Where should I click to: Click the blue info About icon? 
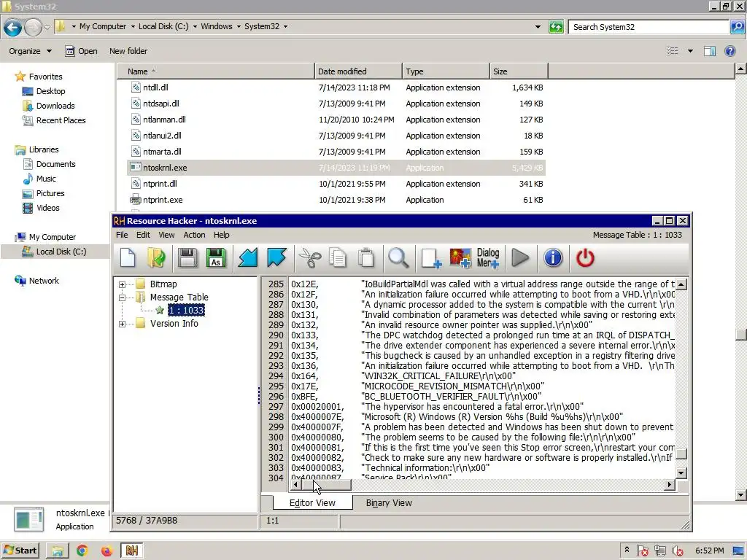pos(553,258)
